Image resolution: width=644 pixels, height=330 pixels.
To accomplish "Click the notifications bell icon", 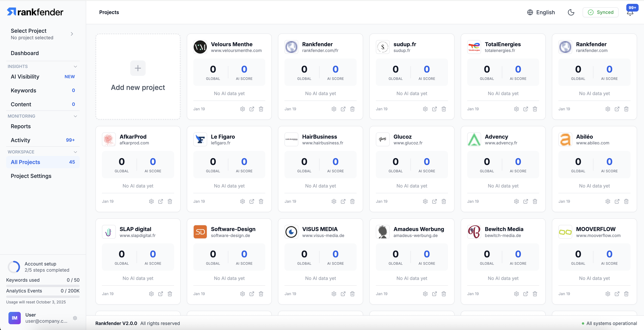I will coord(630,13).
